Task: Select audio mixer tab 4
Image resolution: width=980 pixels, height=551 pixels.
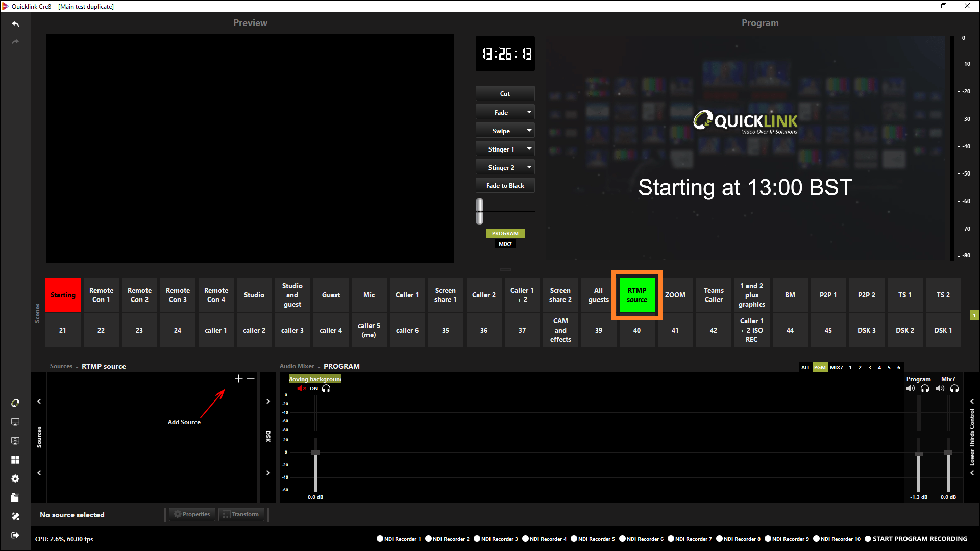Action: (879, 367)
